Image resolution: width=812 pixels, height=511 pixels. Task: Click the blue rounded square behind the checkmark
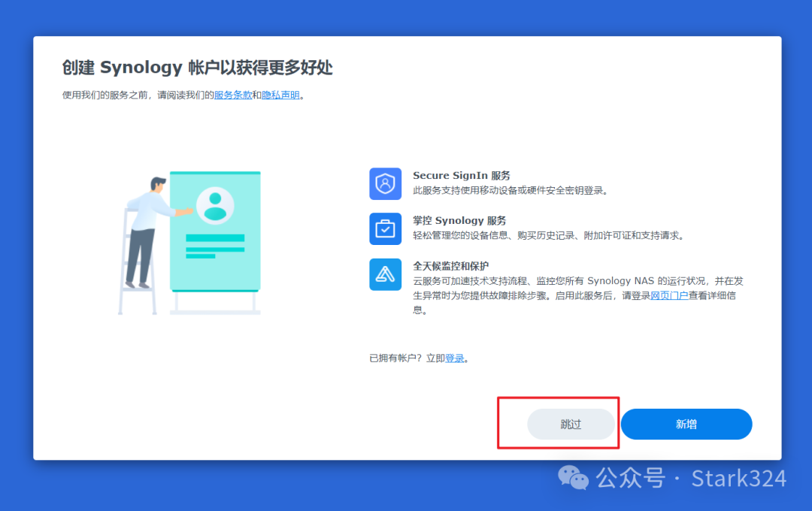(385, 229)
